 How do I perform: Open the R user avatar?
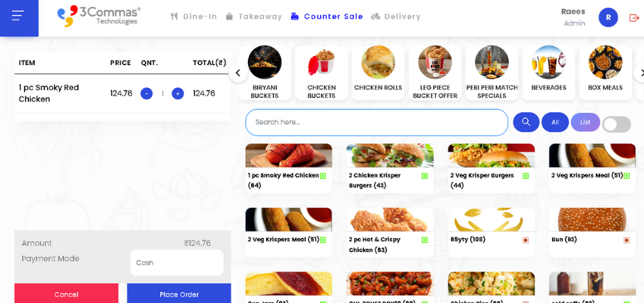point(609,17)
